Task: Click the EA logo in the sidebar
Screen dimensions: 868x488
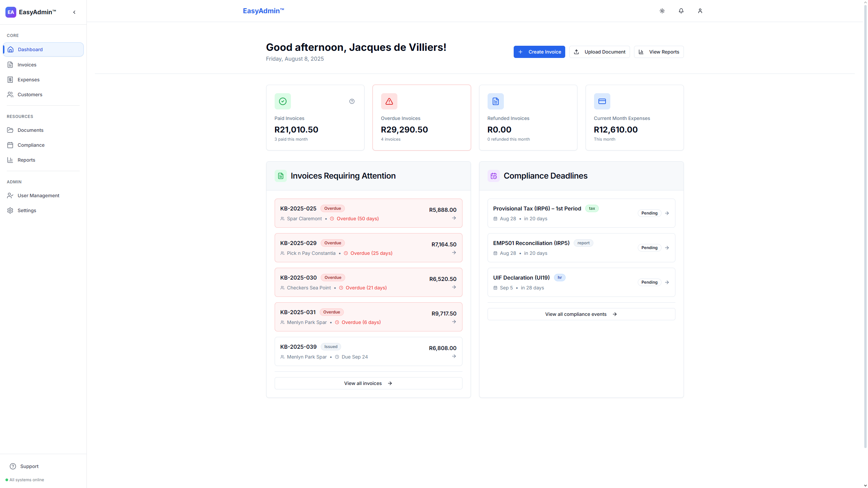Action: click(x=11, y=12)
